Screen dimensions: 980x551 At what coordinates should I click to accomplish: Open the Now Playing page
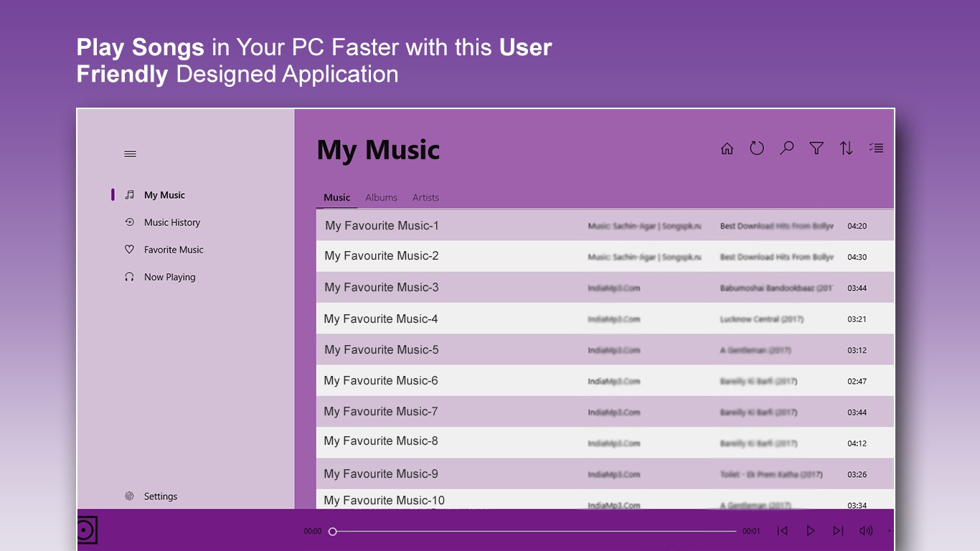point(169,277)
